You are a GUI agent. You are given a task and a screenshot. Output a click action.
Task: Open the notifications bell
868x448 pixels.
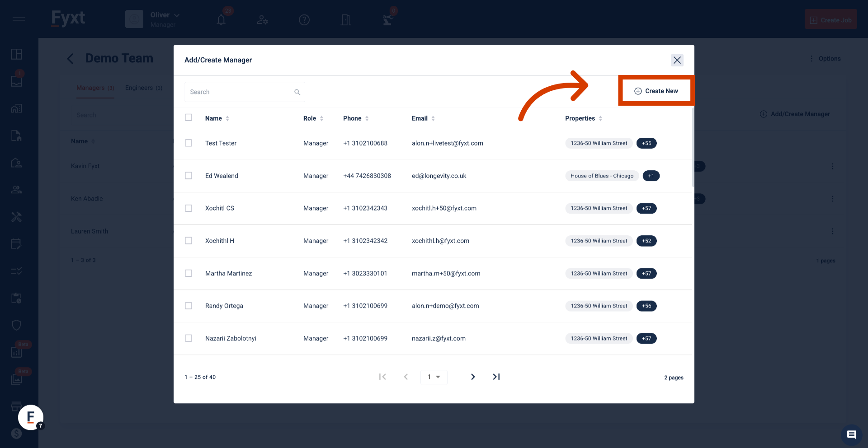coord(221,20)
